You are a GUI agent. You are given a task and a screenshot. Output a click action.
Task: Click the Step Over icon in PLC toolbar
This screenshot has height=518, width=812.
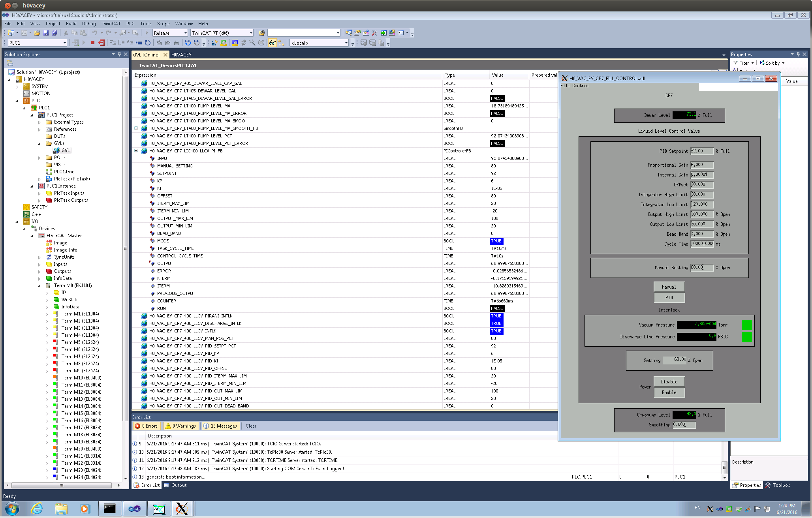click(x=121, y=43)
